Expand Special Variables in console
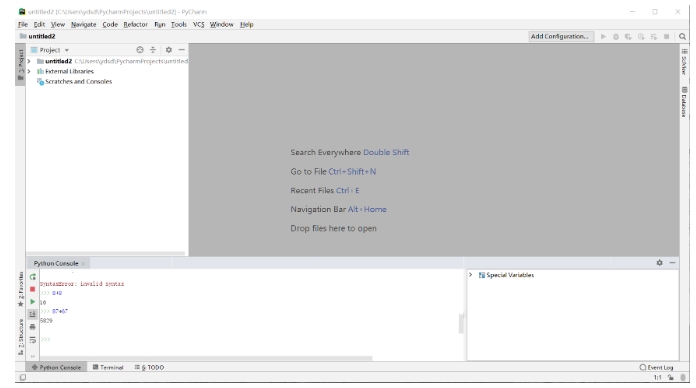The height and width of the screenshot is (388, 696). (471, 275)
